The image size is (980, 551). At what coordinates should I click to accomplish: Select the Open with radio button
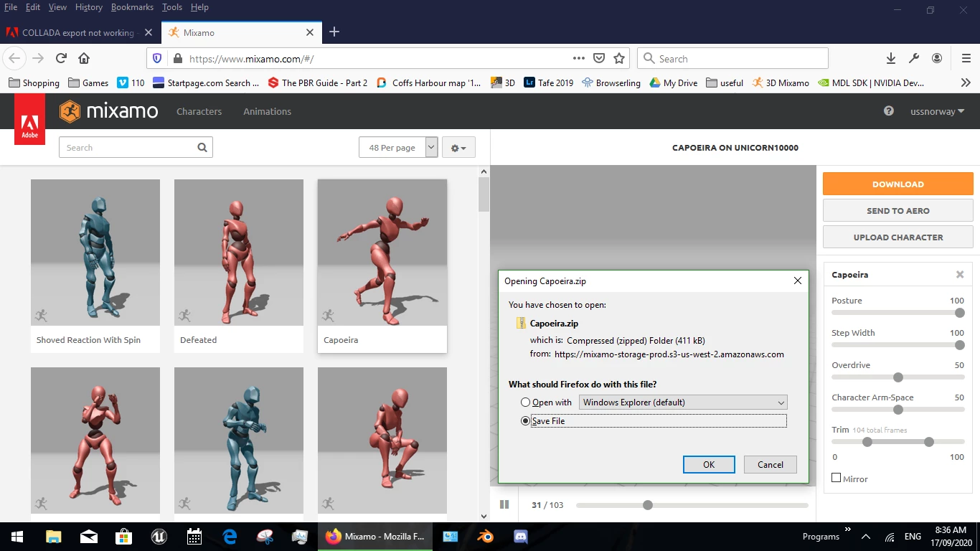pyautogui.click(x=526, y=402)
